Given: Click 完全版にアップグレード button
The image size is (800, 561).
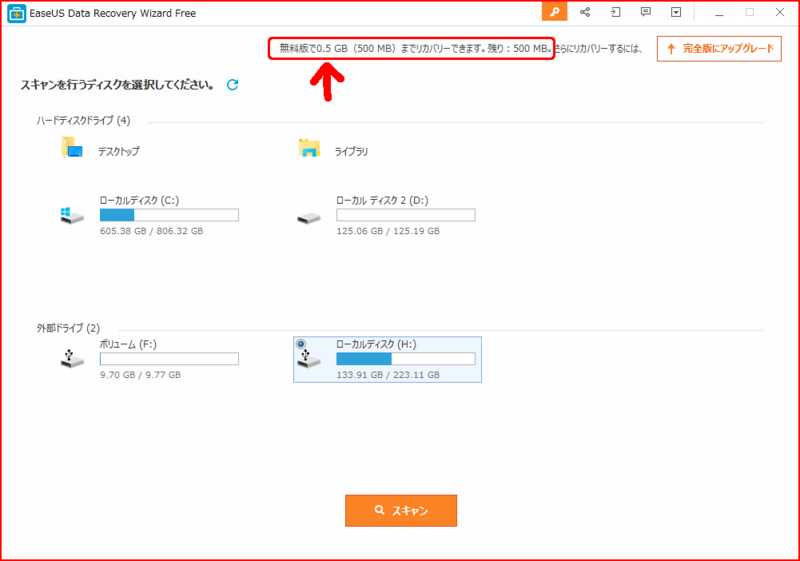Looking at the screenshot, I should pos(719,49).
